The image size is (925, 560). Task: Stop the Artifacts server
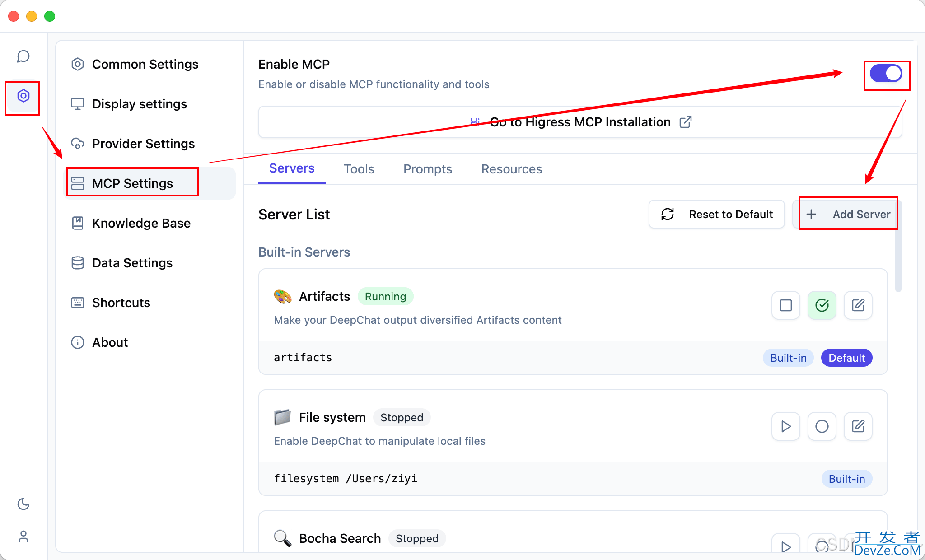point(786,305)
